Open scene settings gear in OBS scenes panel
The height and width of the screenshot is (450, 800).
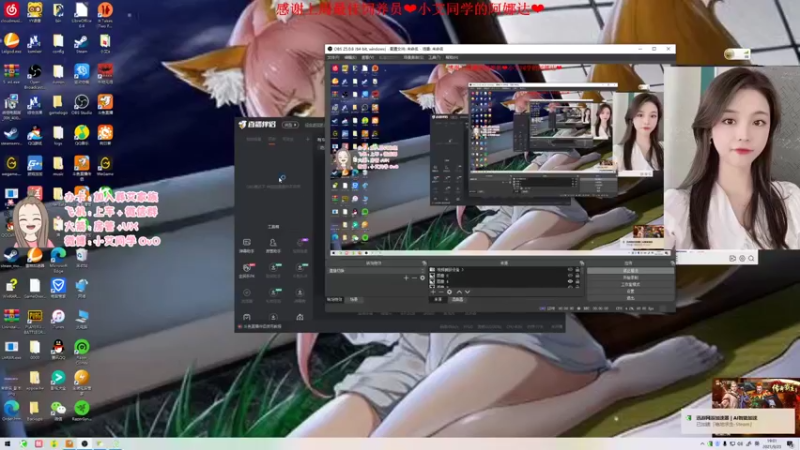pos(422,278)
